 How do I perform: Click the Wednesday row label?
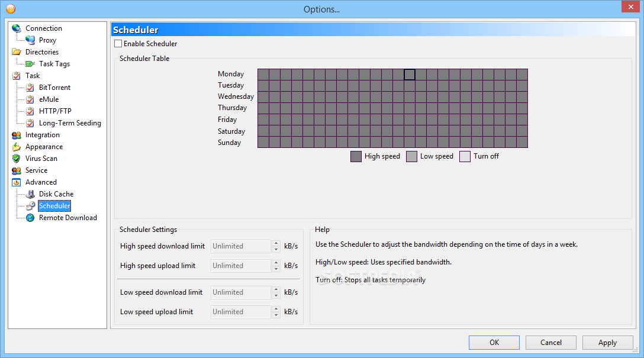[236, 96]
